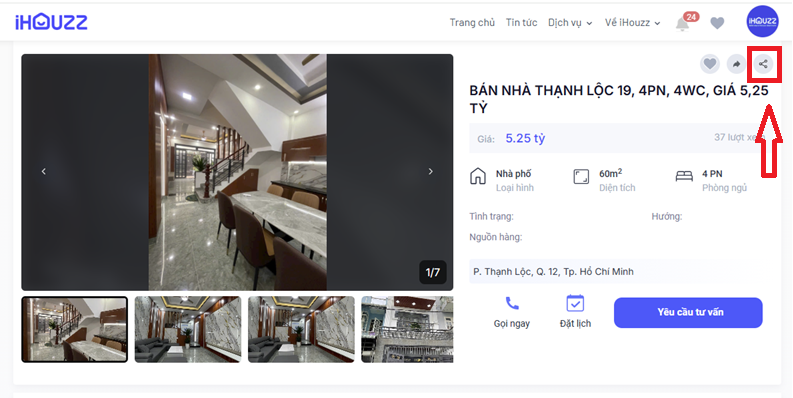
Task: Open favorites heart icon in header
Action: [x=717, y=23]
